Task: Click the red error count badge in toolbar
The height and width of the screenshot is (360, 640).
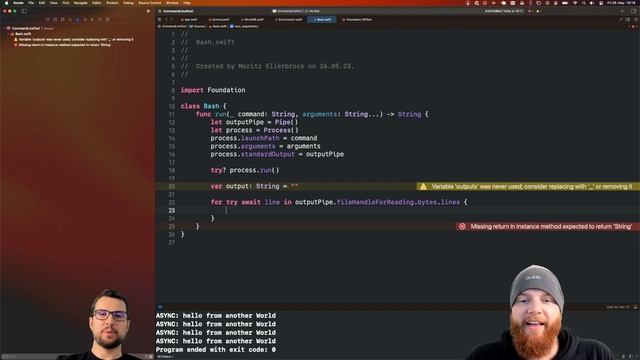Action: 530,11
